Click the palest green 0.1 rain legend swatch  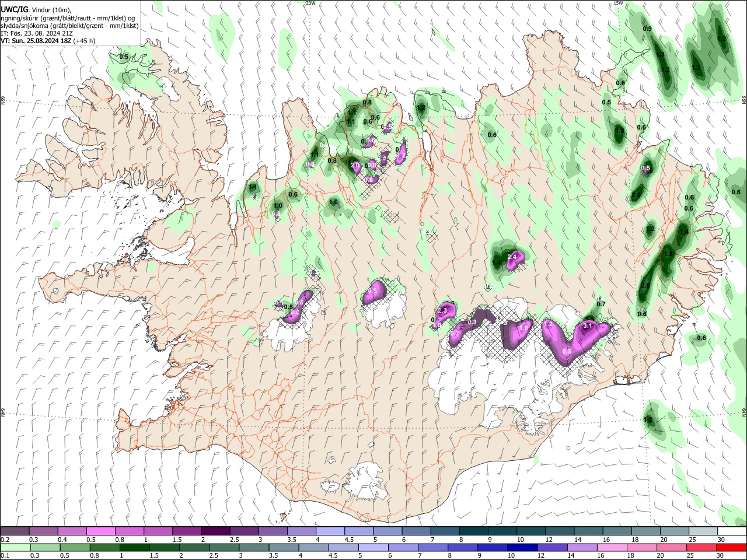[x=15, y=547]
